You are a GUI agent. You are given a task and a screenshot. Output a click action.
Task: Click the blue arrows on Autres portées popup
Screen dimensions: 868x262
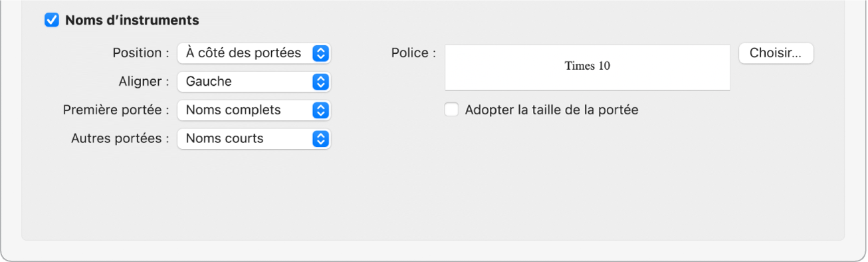[320, 139]
